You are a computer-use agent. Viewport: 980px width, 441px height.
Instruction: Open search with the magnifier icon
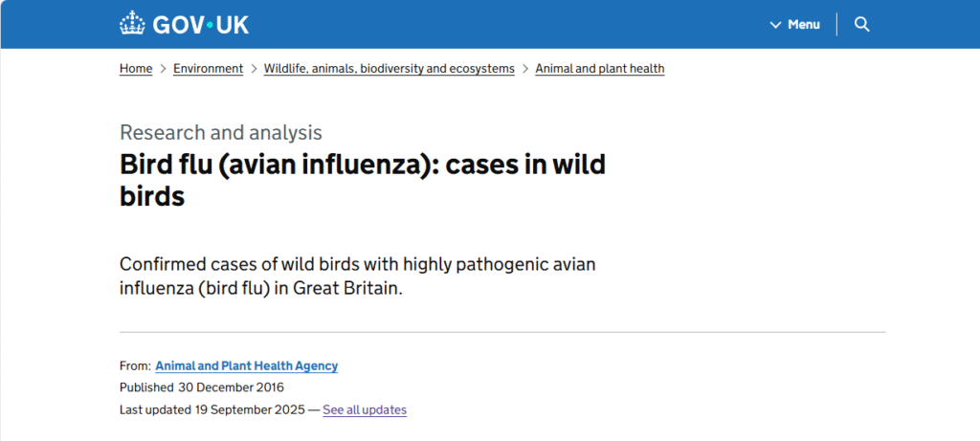861,24
